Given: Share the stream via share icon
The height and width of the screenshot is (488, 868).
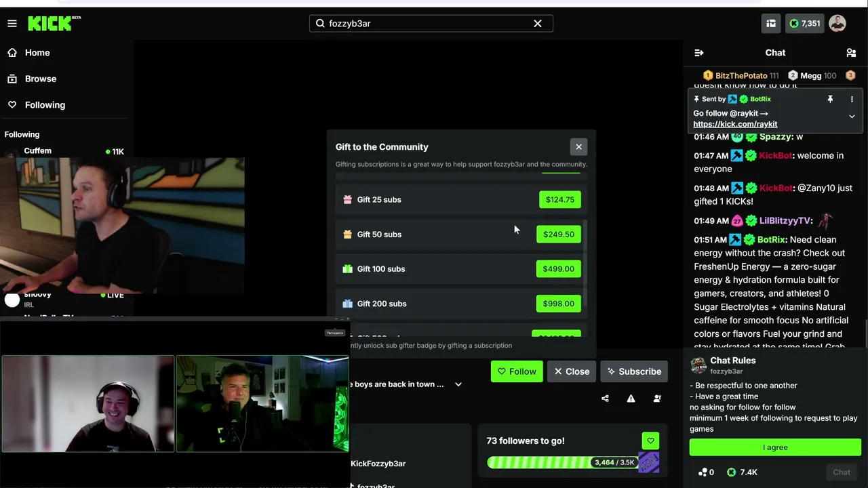Looking at the screenshot, I should 605,399.
